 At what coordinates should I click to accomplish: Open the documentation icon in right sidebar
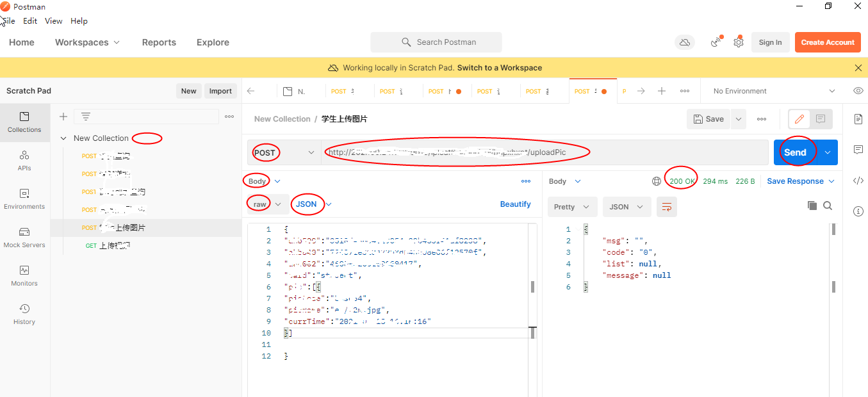858,119
